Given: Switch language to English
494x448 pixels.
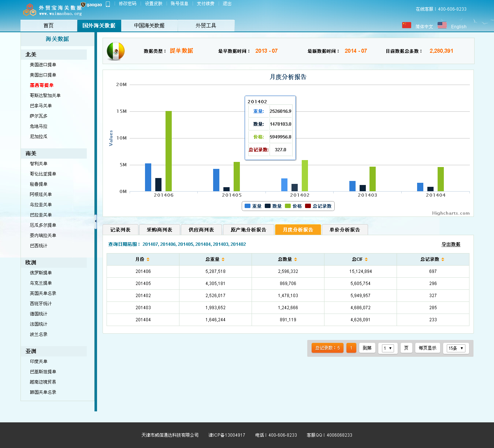Looking at the screenshot, I should 459,27.
